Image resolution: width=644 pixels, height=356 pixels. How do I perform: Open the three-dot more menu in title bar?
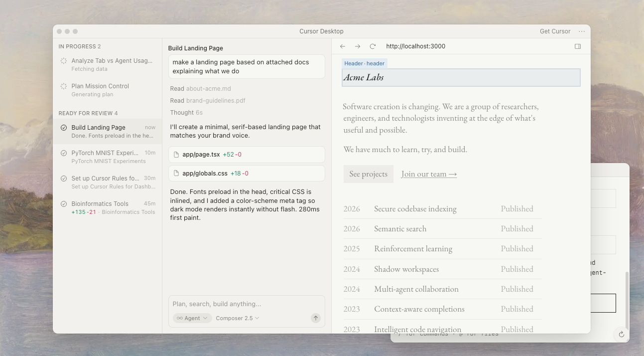pos(581,31)
